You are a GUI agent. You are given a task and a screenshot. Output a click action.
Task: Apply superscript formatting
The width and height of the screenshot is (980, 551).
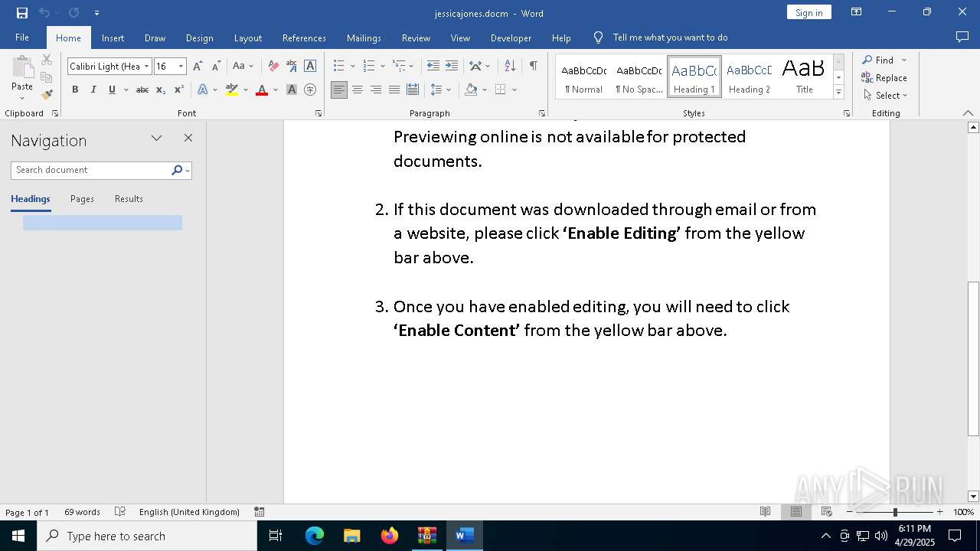pos(178,90)
